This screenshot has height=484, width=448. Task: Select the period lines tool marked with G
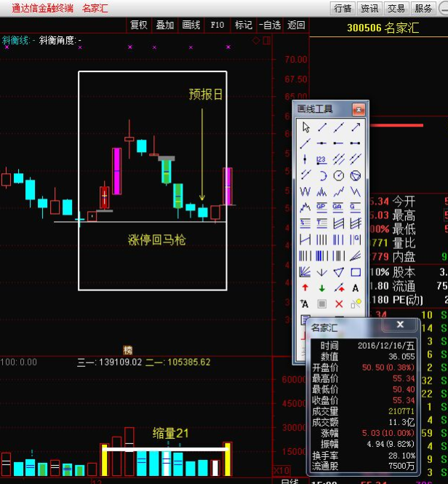point(356,239)
